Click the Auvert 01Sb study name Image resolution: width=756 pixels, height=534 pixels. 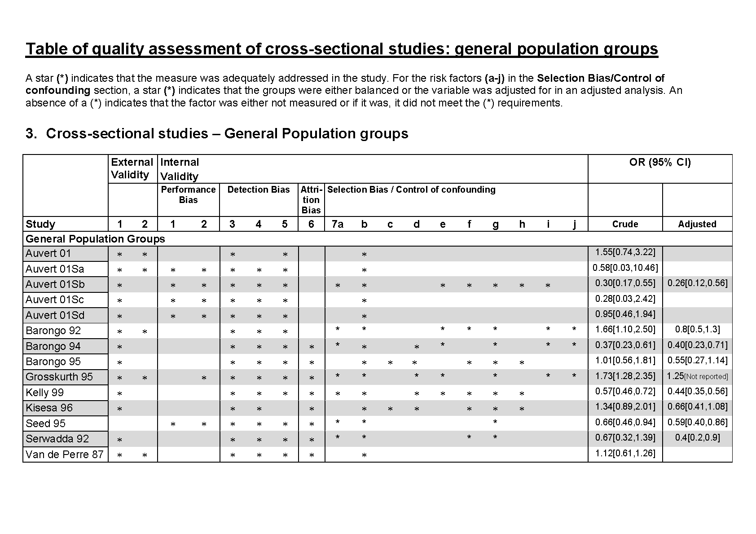[x=55, y=284]
